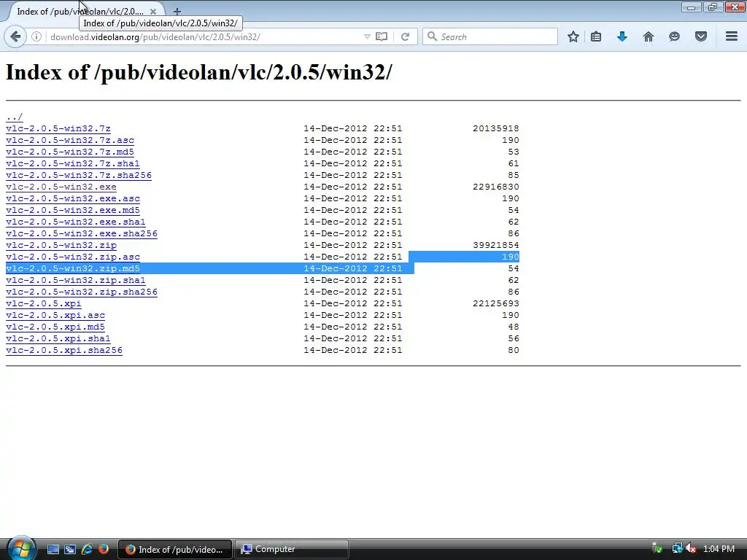Open vlc-2.0.5-win32.zip.asc link
Screen dimensions: 747x560
73,257
